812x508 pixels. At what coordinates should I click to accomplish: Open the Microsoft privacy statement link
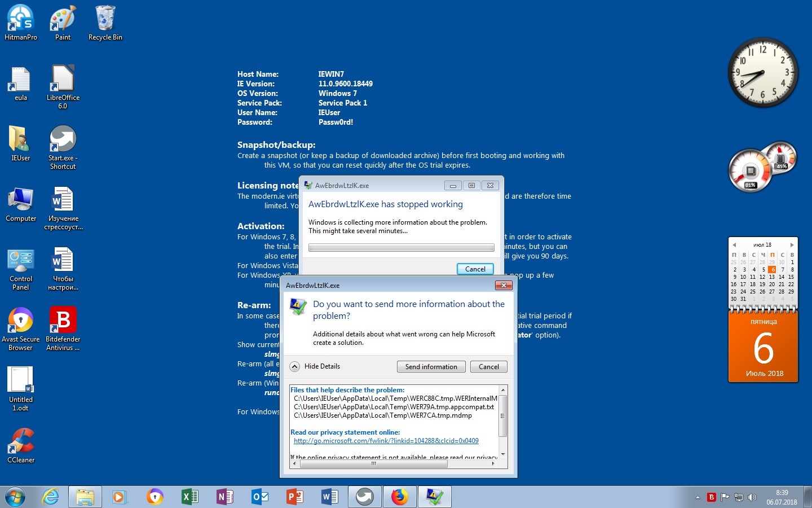386,441
